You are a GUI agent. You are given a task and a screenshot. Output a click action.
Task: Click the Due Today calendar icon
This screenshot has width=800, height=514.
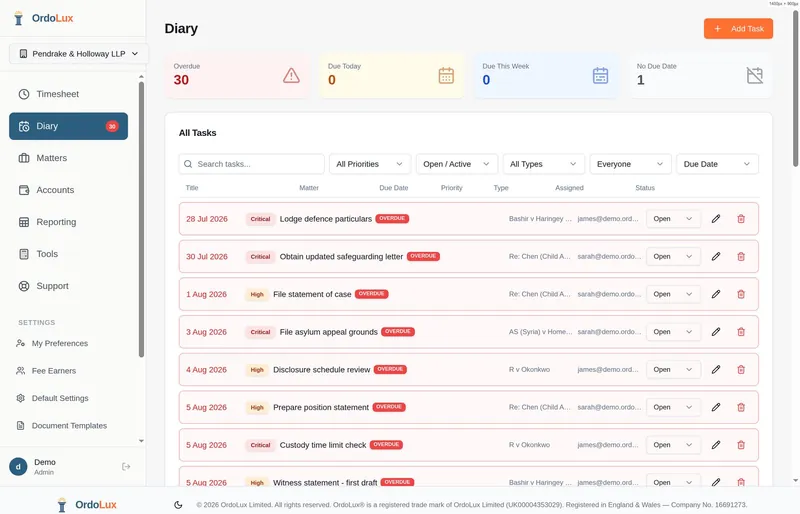(446, 76)
